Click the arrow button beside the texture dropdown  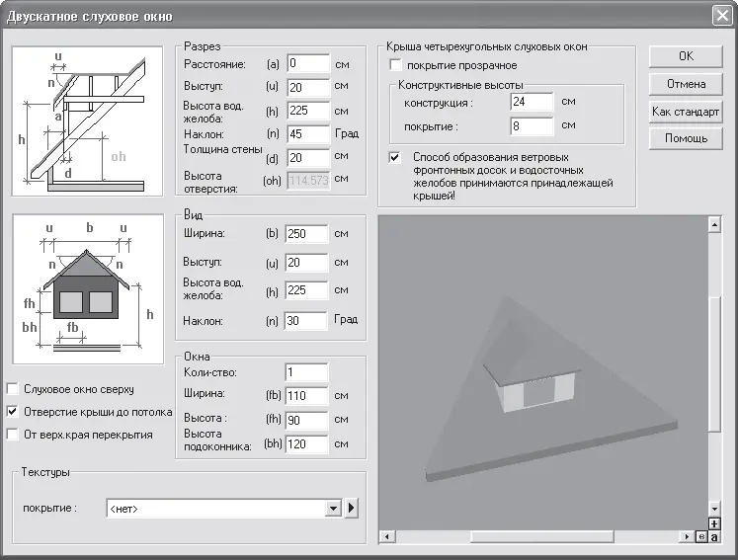(x=351, y=509)
